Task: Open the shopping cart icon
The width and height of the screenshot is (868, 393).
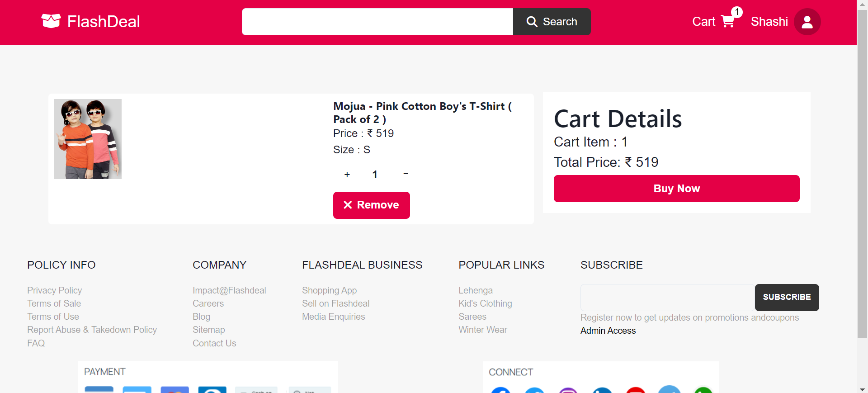Action: tap(727, 21)
